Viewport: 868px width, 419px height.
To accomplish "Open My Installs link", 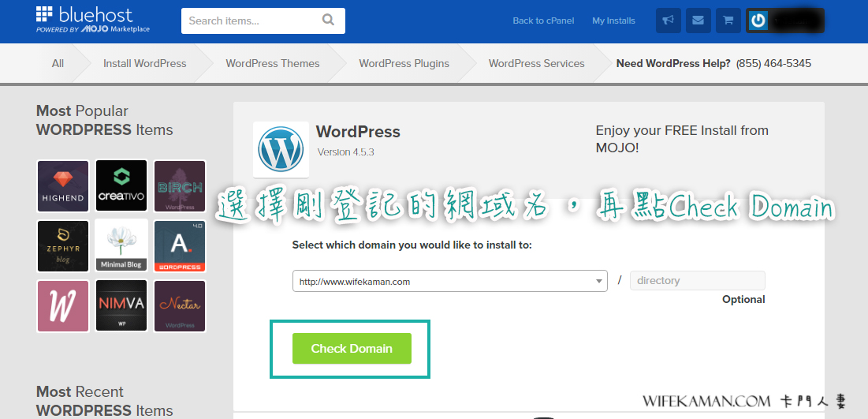I will 613,21.
